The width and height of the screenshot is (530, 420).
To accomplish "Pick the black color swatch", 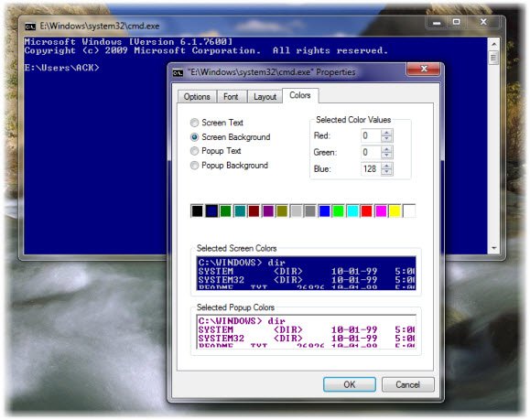I will [x=197, y=210].
